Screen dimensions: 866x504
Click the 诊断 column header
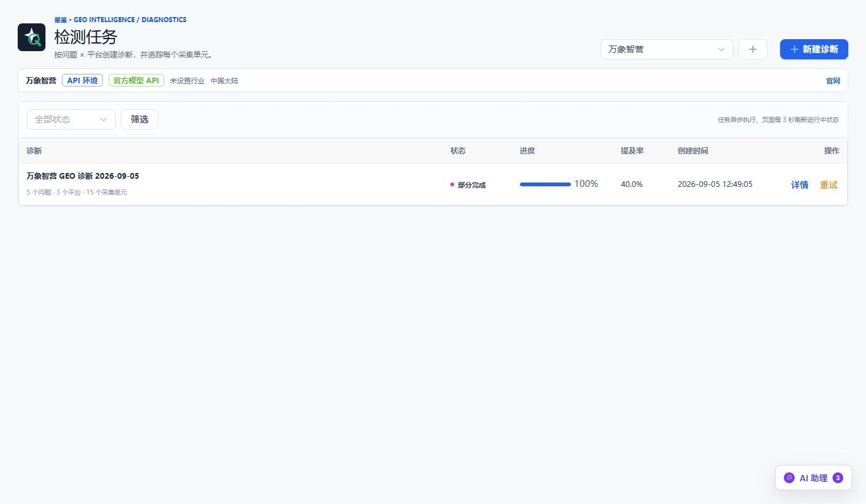[x=34, y=151]
